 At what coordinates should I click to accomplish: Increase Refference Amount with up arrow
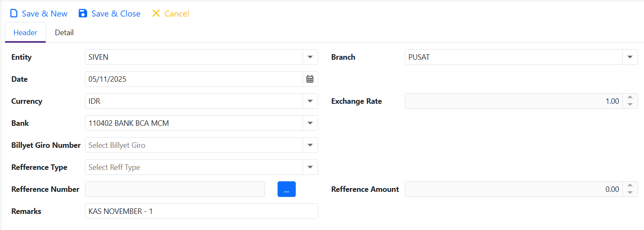[630, 186]
